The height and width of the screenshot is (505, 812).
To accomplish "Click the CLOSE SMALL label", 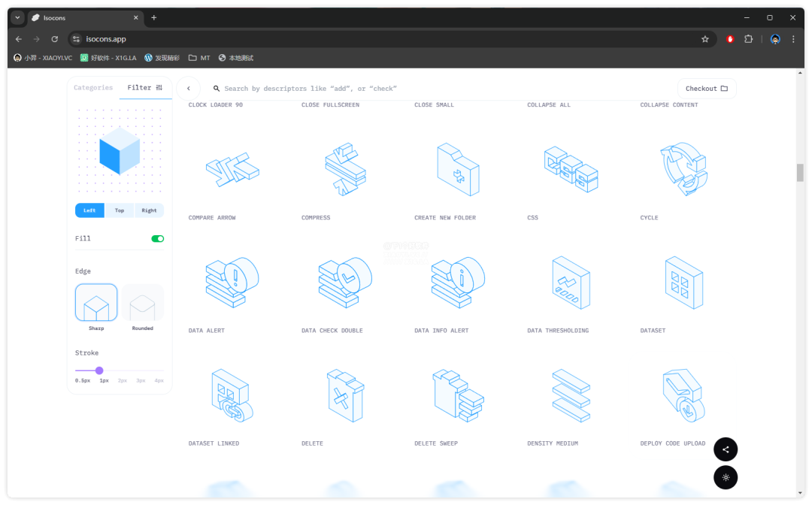I will click(434, 105).
